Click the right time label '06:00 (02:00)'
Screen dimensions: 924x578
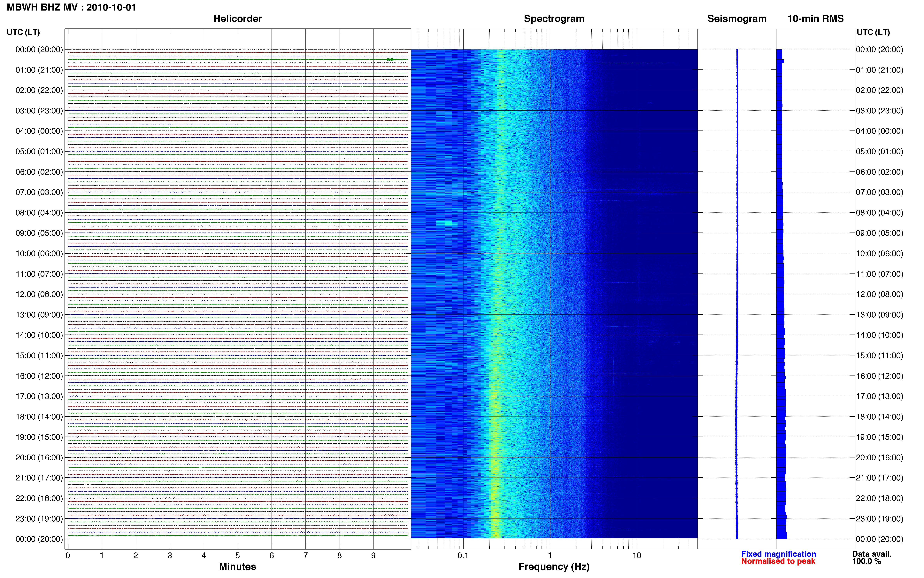879,172
